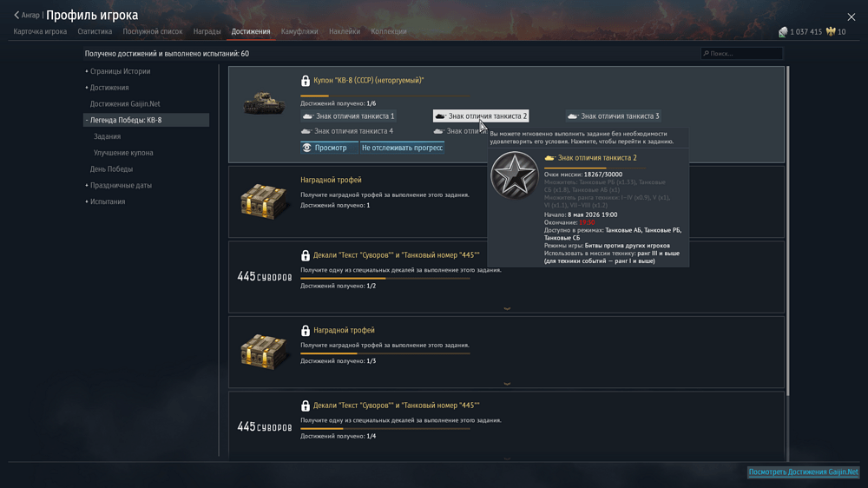Click the silver lions currency icon

point(783,32)
